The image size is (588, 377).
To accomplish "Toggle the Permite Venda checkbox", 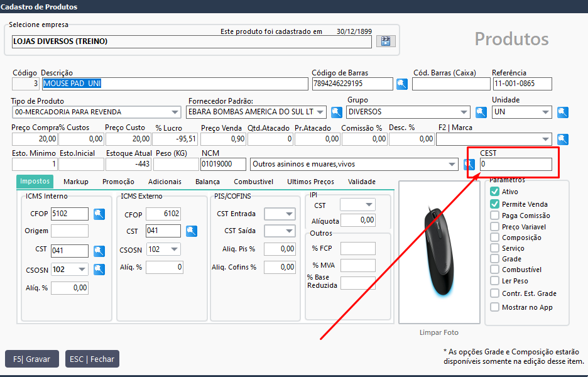I will click(x=494, y=204).
